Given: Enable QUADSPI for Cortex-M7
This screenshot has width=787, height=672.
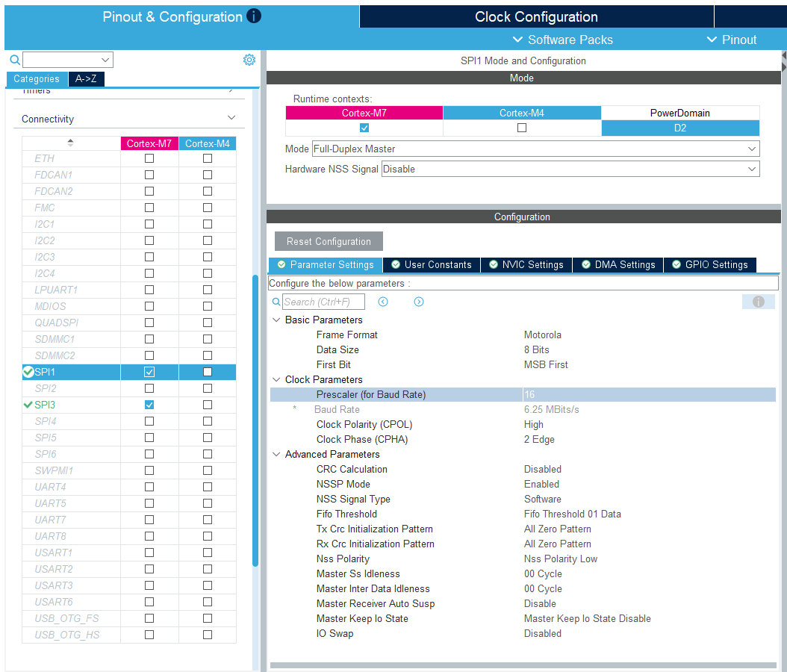Looking at the screenshot, I should coord(149,323).
